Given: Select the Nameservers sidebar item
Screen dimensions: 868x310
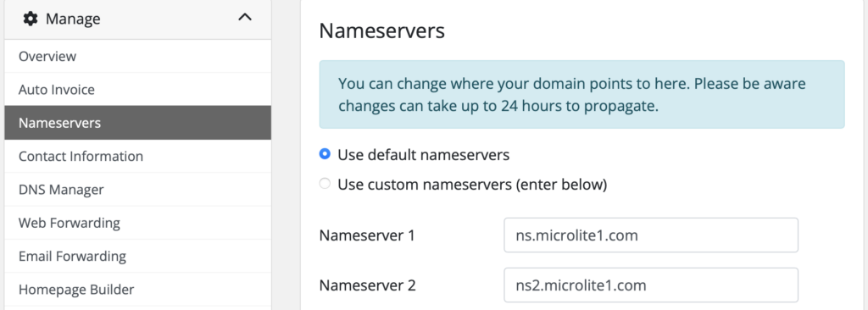Looking at the screenshot, I should coord(138,122).
